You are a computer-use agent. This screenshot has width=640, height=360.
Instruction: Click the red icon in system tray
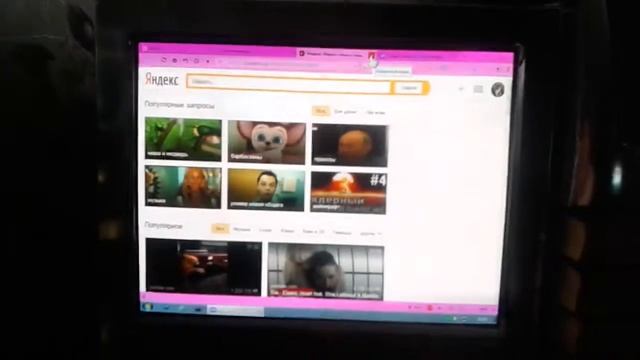(429, 308)
